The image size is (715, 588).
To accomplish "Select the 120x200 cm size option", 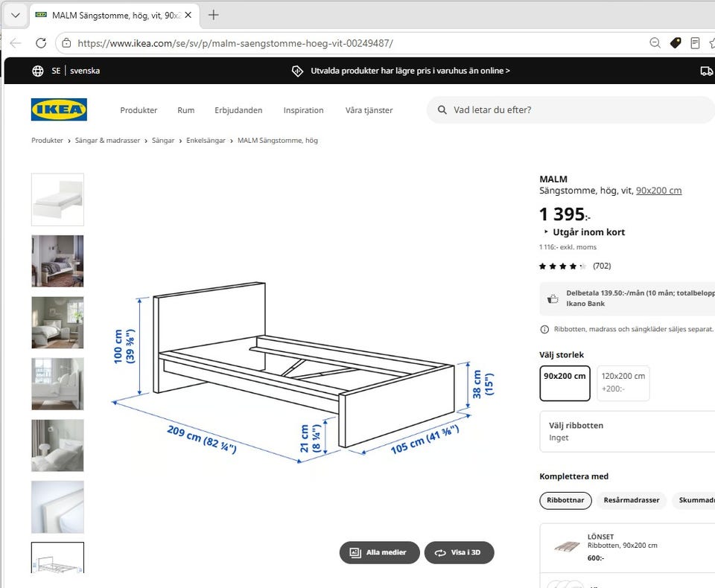I will (x=623, y=383).
